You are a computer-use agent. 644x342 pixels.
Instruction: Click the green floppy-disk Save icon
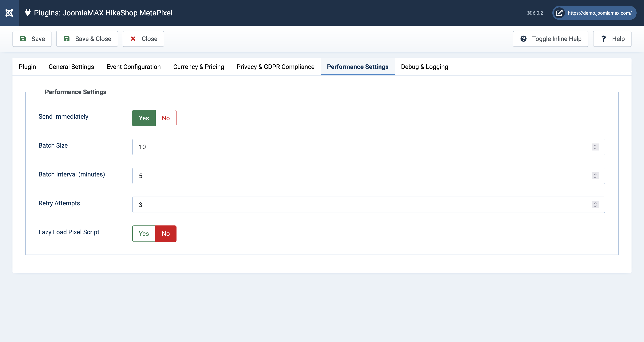coord(23,39)
